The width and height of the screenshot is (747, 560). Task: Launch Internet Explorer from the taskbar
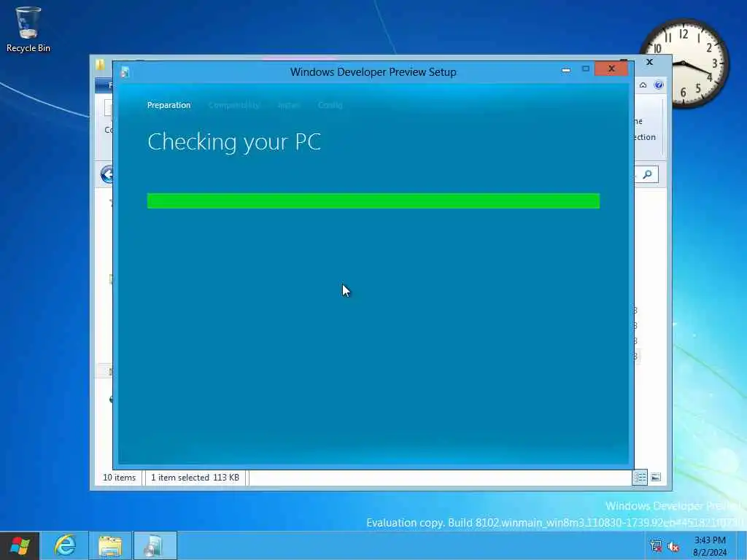(65, 545)
